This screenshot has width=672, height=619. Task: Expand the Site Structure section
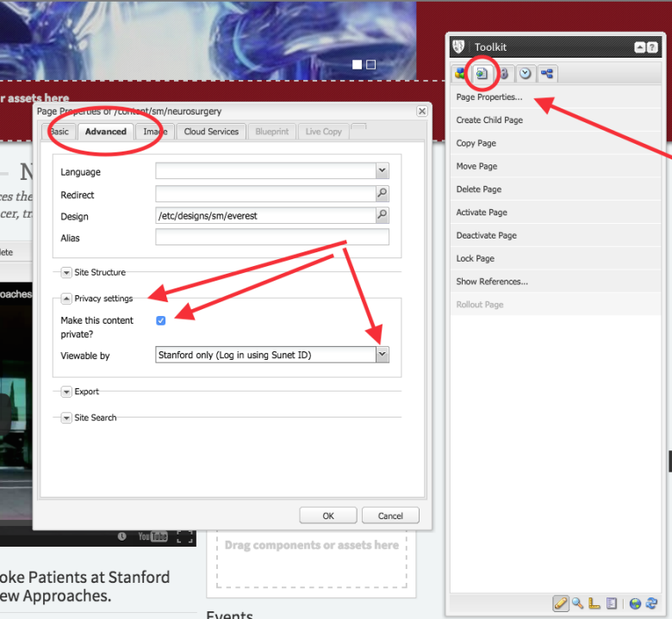(x=66, y=273)
